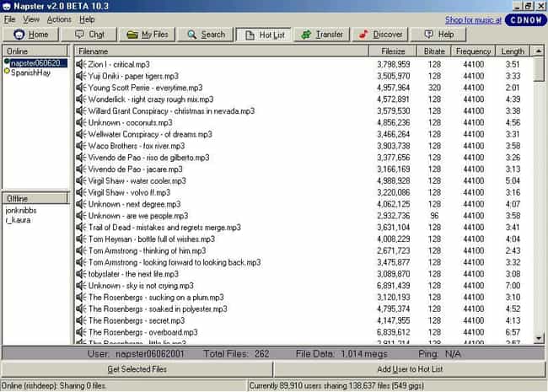Click speaker icon beside Vivendo de Pao jacare.mp3
This screenshot has width=548, height=392.
pos(81,169)
